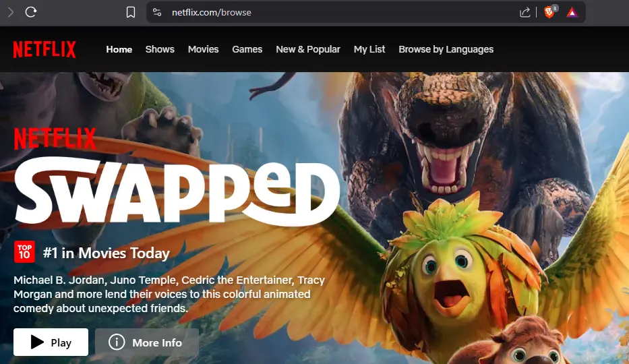Open Brave Rewards triangle icon

572,13
